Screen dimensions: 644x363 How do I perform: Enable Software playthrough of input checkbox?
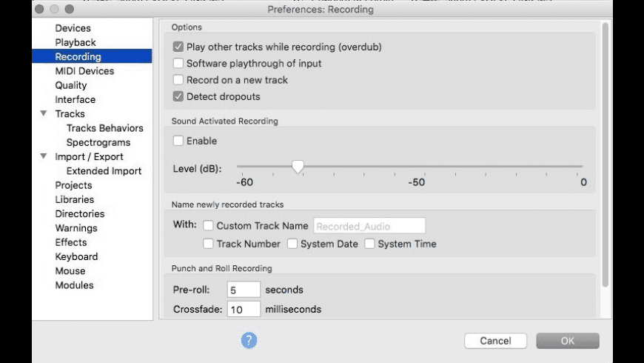pos(178,64)
